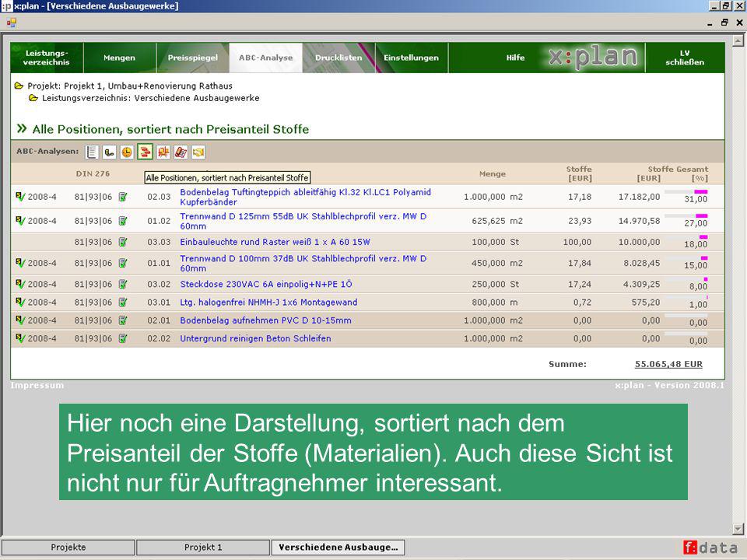Click the S-check status icon of row 01.01
Screen dimensions: 747x560
tap(20, 262)
